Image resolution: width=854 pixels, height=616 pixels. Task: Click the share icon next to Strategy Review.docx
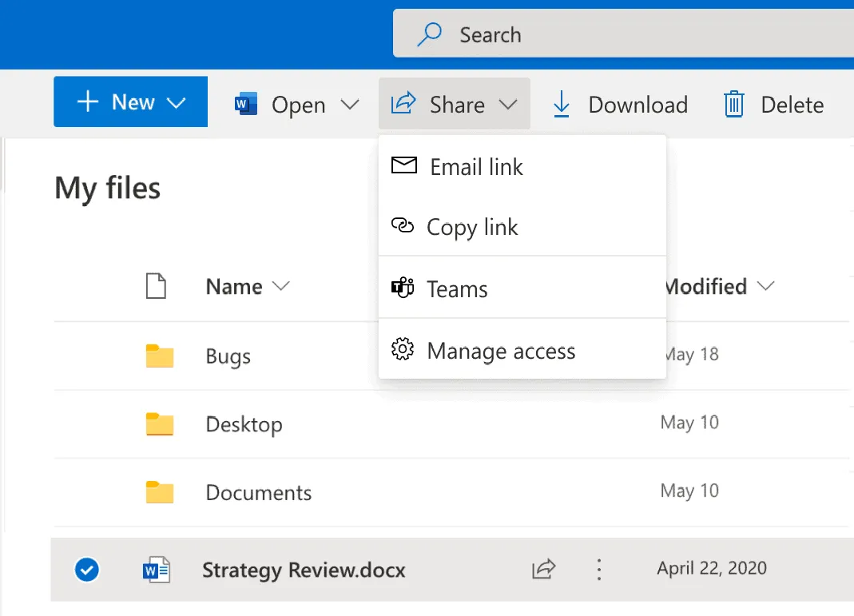point(543,569)
